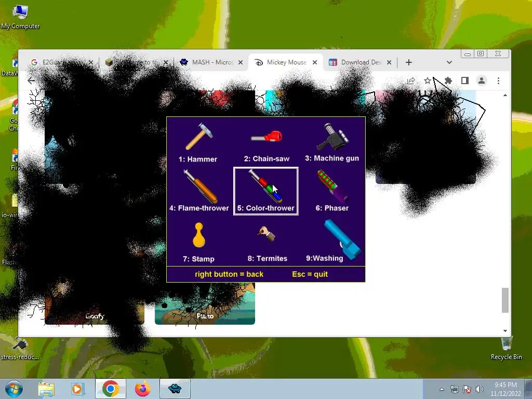Close the MASH - Micros tab

tap(241, 62)
